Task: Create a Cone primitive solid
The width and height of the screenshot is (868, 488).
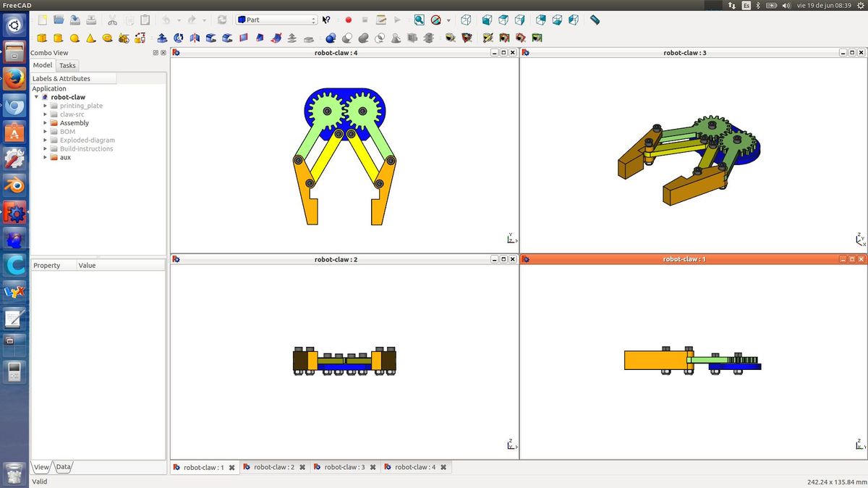Action: [91, 38]
